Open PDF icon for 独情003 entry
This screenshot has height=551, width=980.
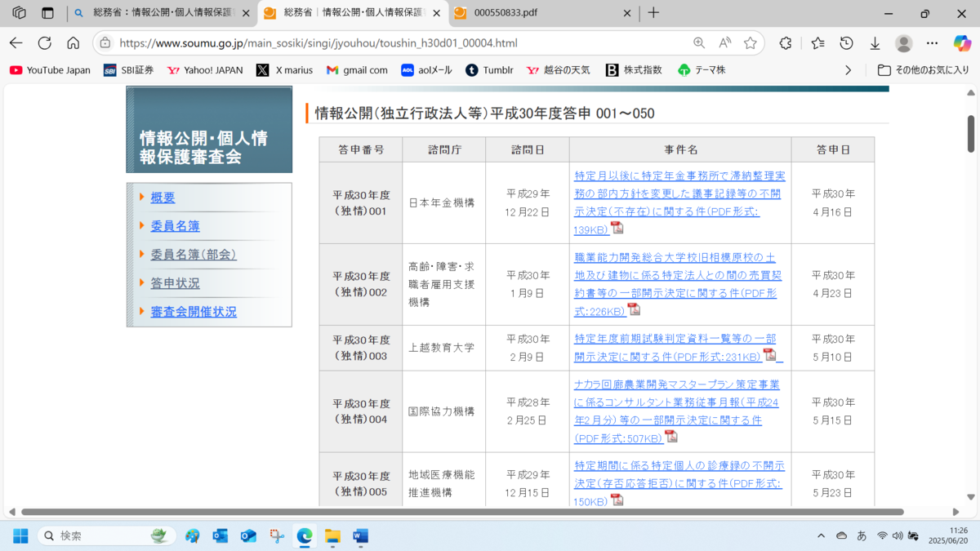(x=769, y=355)
